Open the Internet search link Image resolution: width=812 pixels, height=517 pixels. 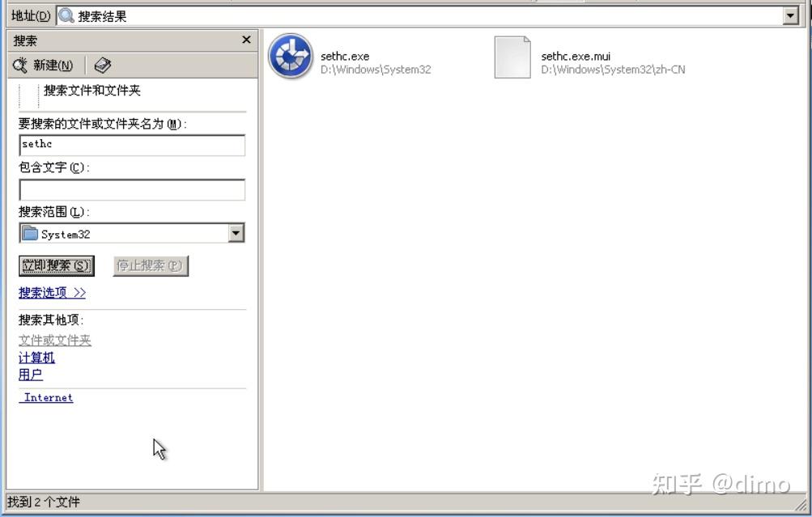pos(48,397)
